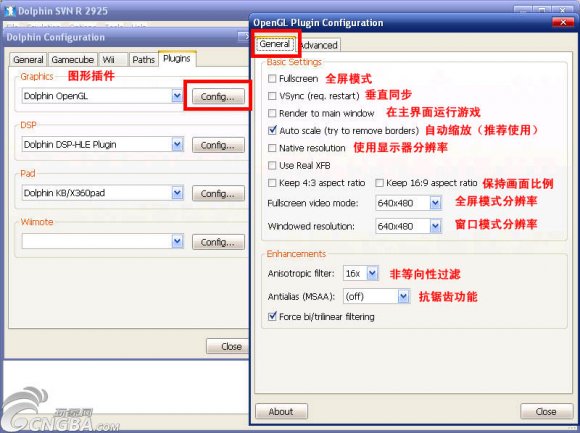Close the OpenGL Plugin Configuration window with X
Viewport: 580px width, 433px height.
tap(563, 23)
